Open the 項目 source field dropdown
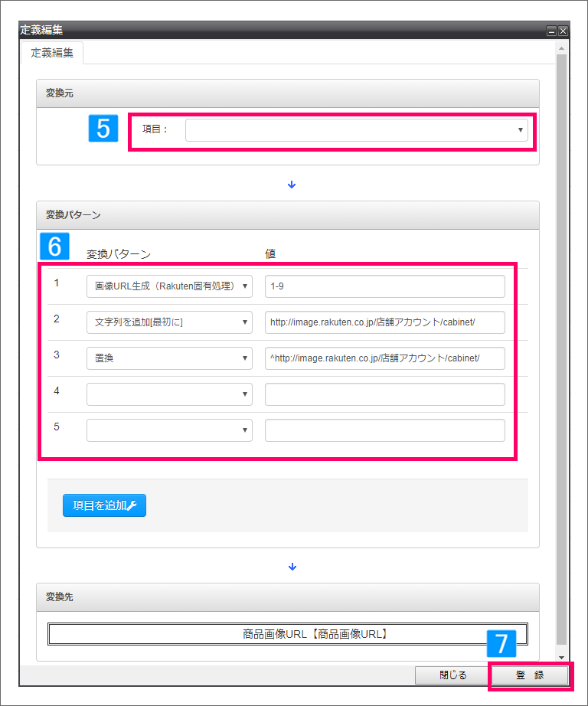Screen dimensions: 588x706 pos(357,130)
